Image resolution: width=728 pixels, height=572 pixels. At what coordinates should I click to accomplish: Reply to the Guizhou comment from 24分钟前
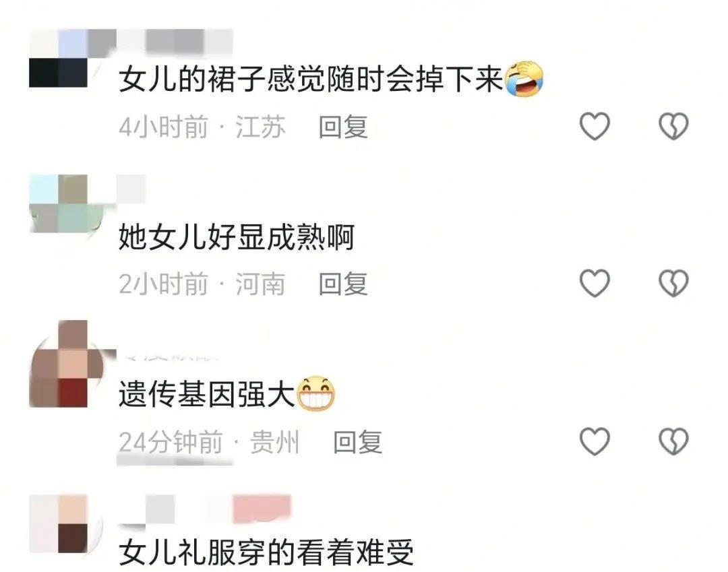[x=357, y=442]
